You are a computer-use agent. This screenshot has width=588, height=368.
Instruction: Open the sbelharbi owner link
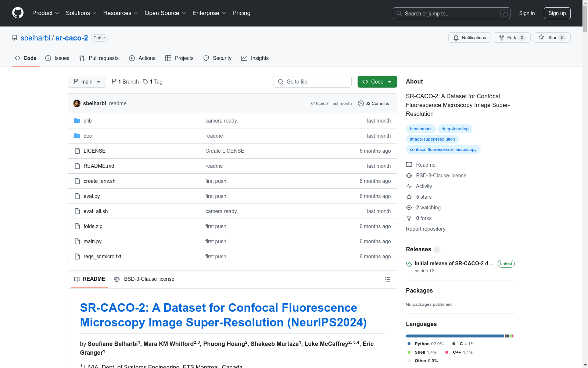[x=35, y=38]
